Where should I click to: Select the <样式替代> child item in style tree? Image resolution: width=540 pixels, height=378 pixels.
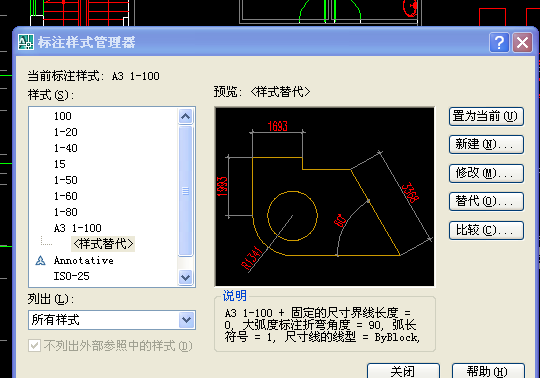(103, 244)
